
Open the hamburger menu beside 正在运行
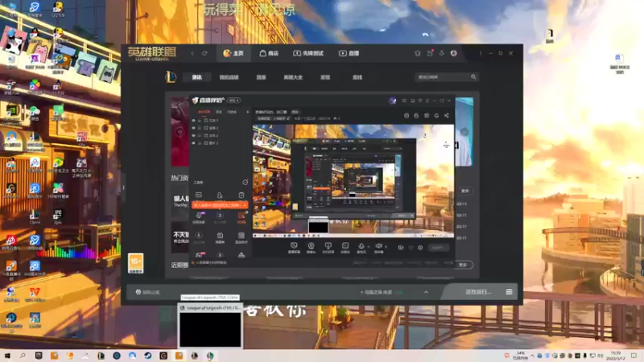click(509, 292)
